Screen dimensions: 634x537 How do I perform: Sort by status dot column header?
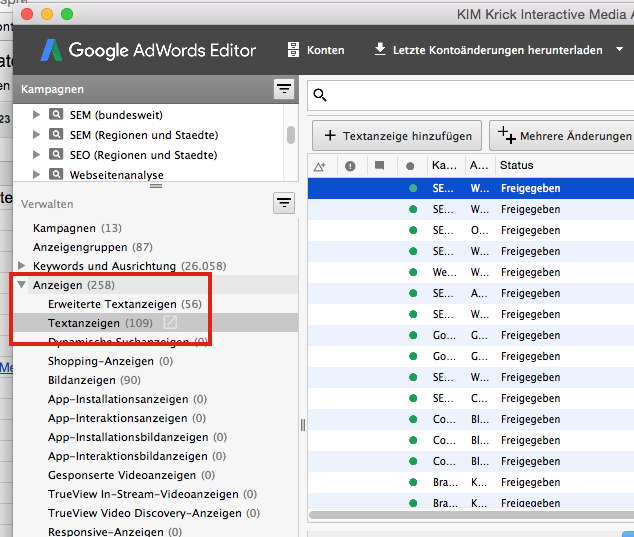point(410,166)
